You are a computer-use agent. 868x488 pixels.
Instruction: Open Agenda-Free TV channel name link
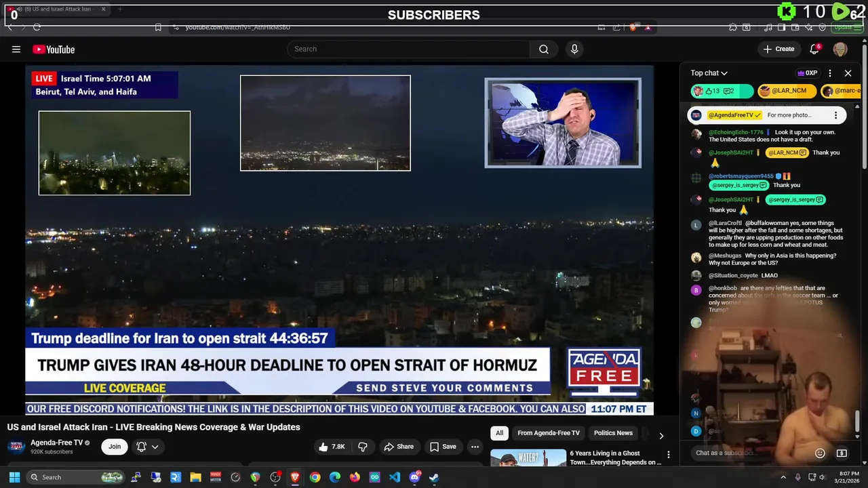56,443
